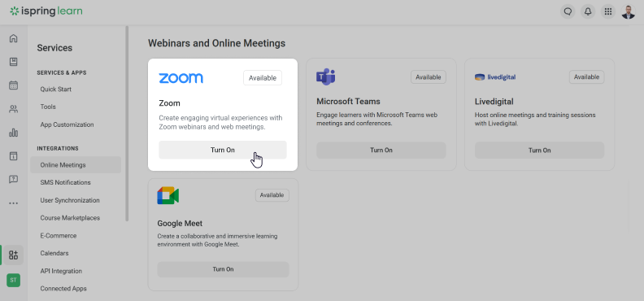
Task: Open the Services grid-plus sidebar icon
Action: point(14,255)
